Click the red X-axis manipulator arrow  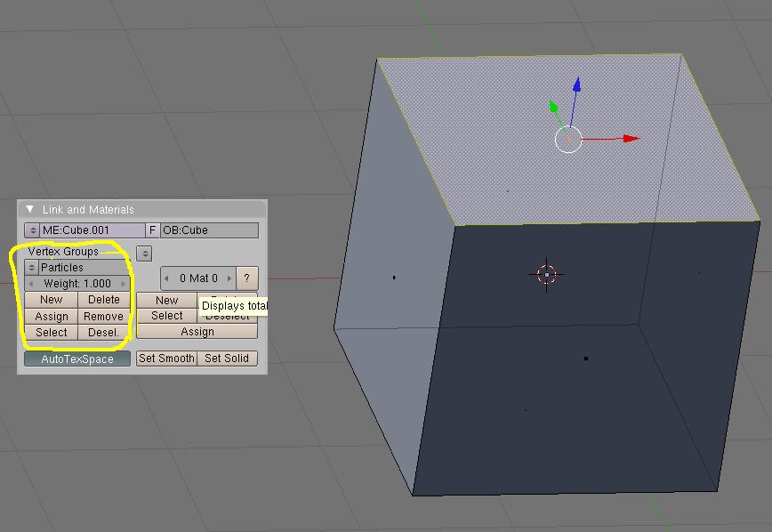[x=631, y=139]
